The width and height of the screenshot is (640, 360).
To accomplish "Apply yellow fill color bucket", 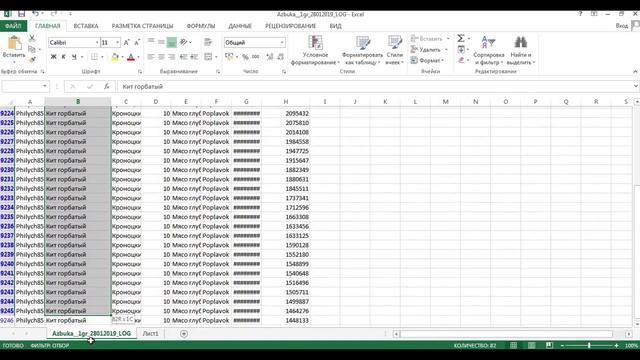I will 115,57.
